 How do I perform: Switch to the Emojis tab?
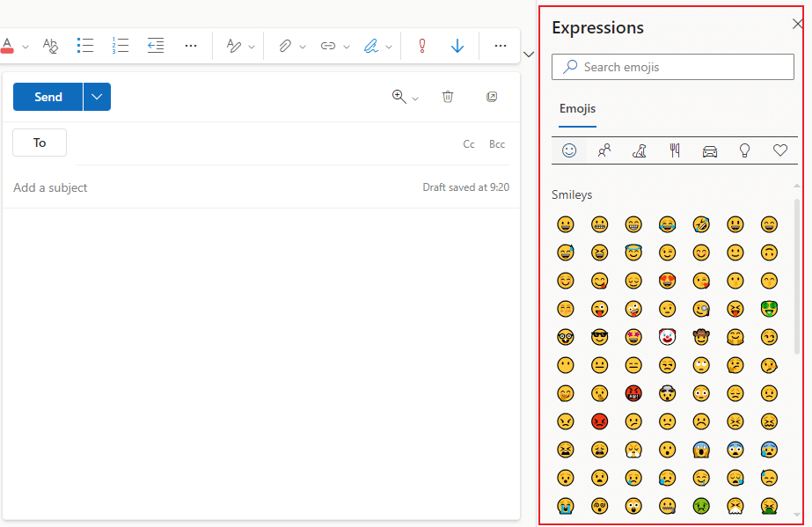point(577,109)
